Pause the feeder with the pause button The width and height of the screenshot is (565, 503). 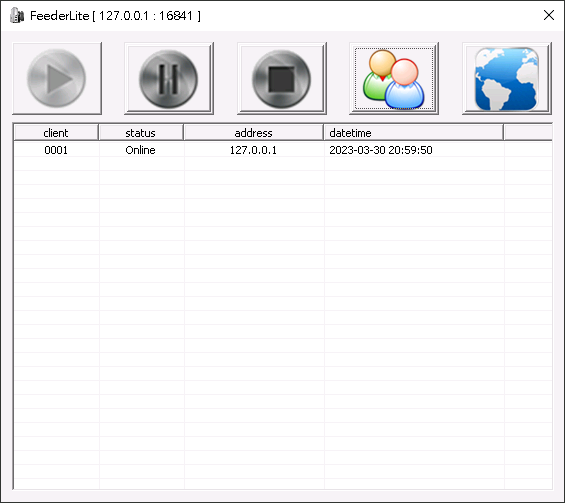tap(169, 78)
